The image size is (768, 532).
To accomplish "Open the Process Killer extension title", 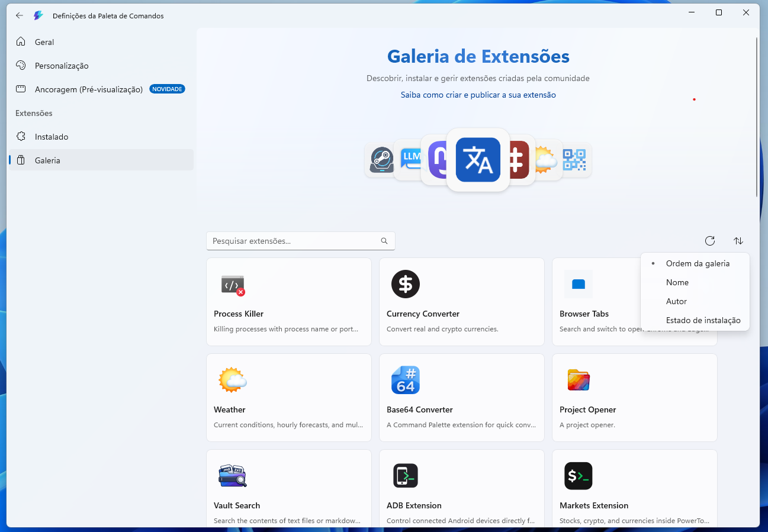I will 239,314.
